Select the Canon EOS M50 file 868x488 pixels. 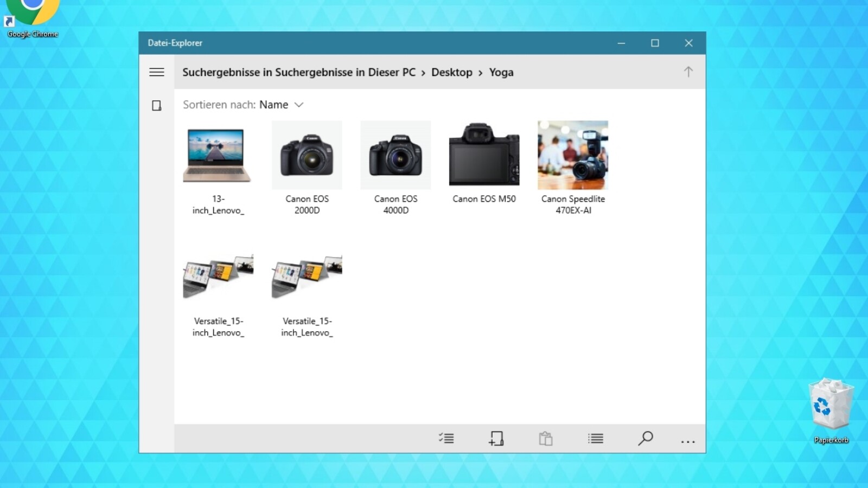(483, 155)
